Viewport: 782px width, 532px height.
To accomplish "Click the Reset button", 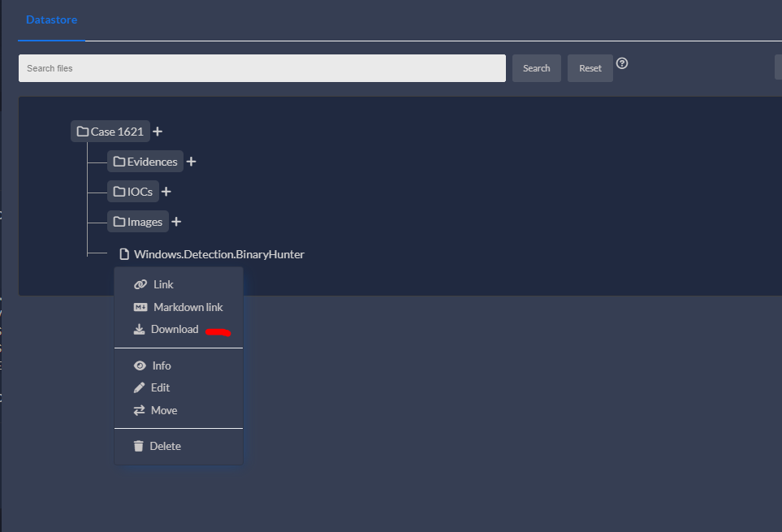I will coord(590,68).
